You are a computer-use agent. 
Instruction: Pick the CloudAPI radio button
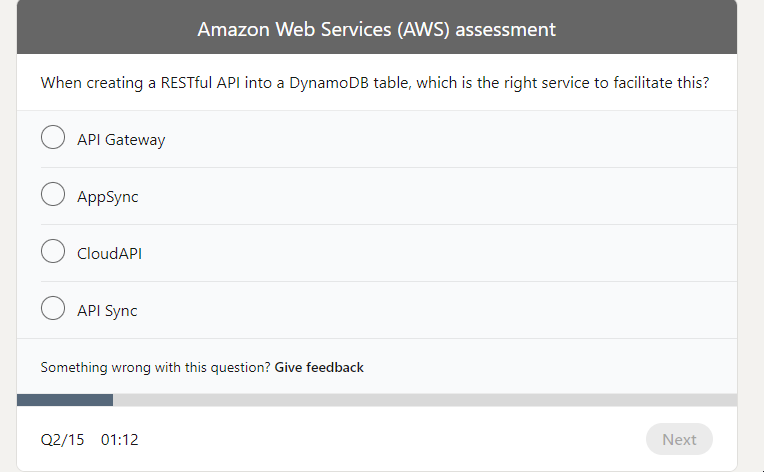[x=53, y=253]
